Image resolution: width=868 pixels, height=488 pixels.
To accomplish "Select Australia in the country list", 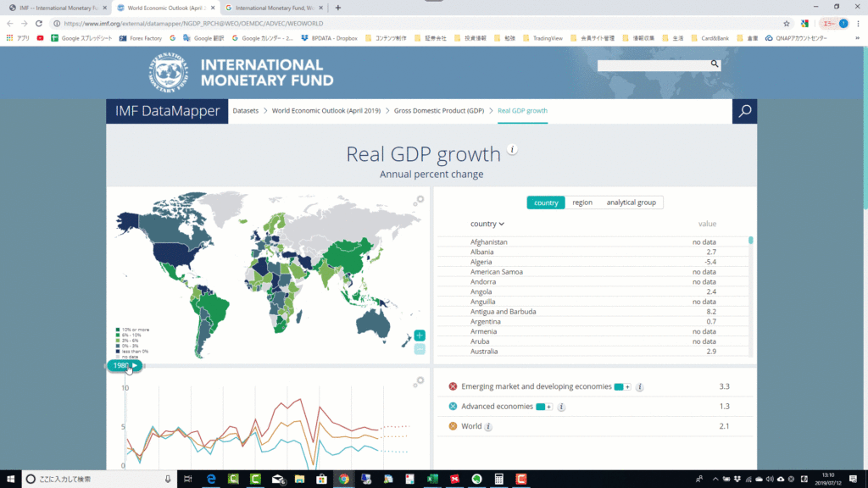I will (593, 352).
